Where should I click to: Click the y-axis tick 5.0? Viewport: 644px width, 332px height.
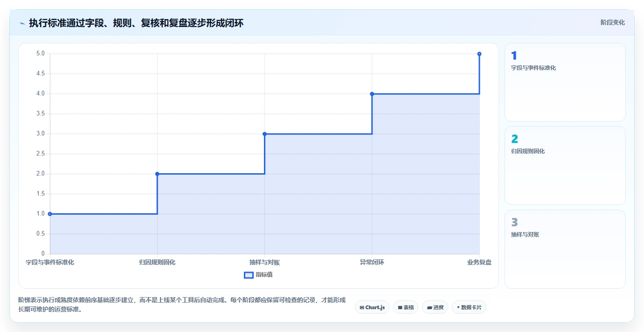(x=41, y=54)
